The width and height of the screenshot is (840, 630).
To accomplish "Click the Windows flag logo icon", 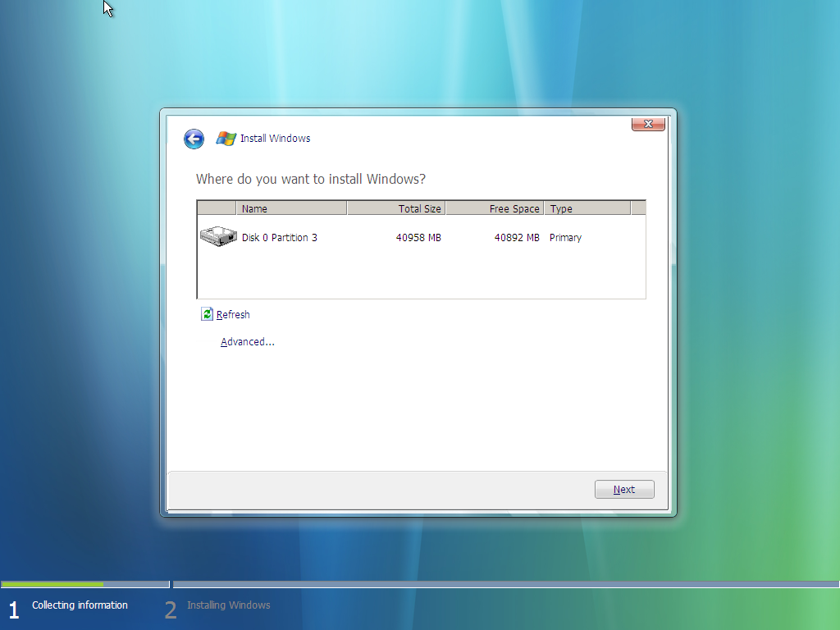I will tap(226, 139).
